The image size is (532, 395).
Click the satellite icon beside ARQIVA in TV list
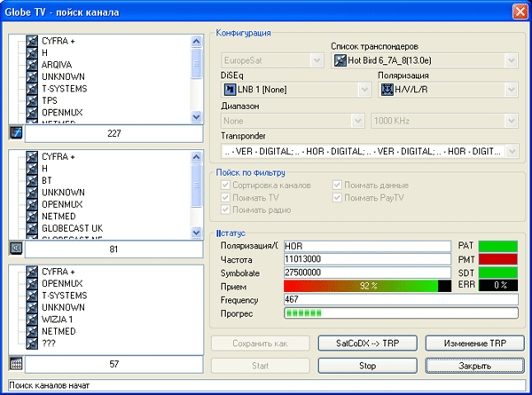coord(32,65)
